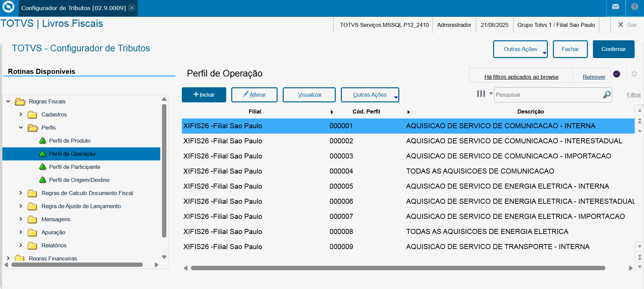
Task: Click the Confirmar button
Action: point(614,49)
